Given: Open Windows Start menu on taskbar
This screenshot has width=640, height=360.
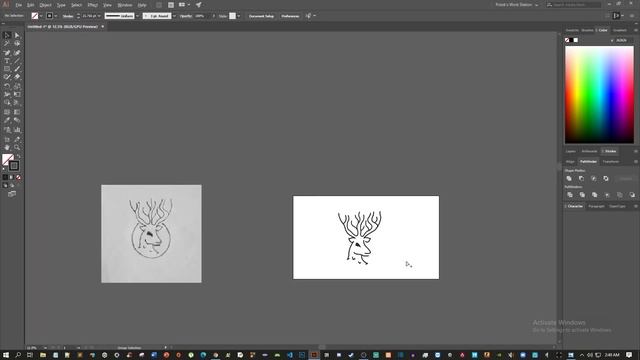Looking at the screenshot, I should pyautogui.click(x=6, y=355).
